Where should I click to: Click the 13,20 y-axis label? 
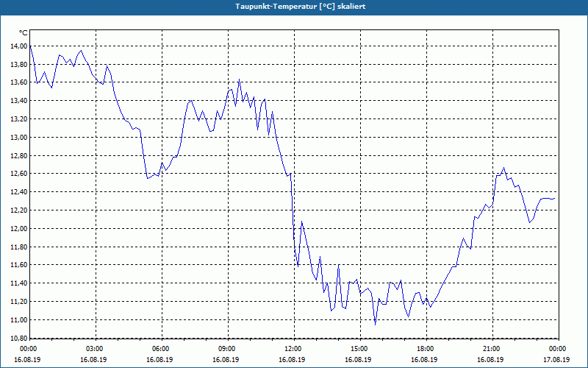point(19,119)
